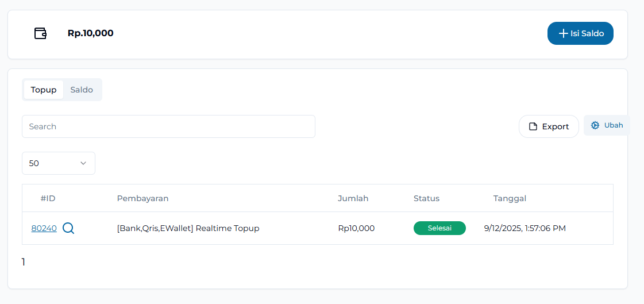Select the Realtime Topup payment cell

[188, 228]
